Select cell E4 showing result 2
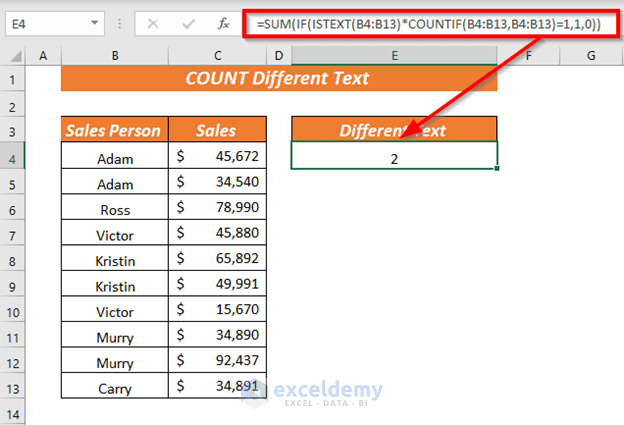Viewport: 624px width, 425px height. pyautogui.click(x=394, y=157)
